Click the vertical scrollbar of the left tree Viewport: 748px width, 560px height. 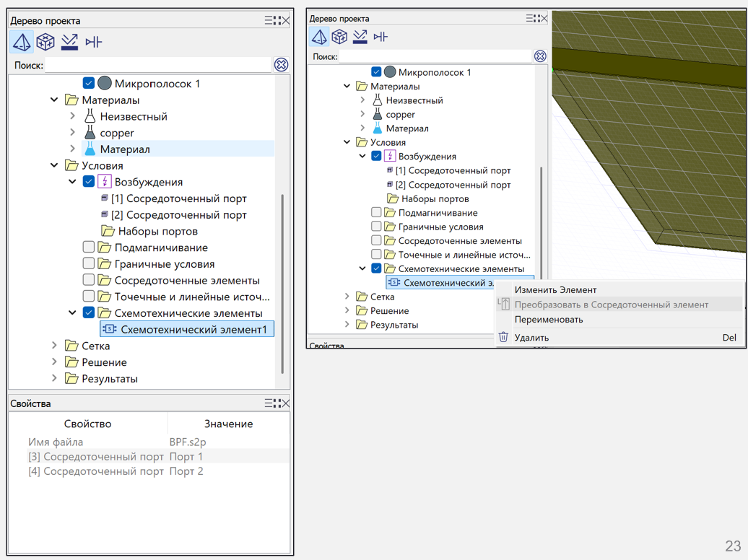pyautogui.click(x=282, y=281)
